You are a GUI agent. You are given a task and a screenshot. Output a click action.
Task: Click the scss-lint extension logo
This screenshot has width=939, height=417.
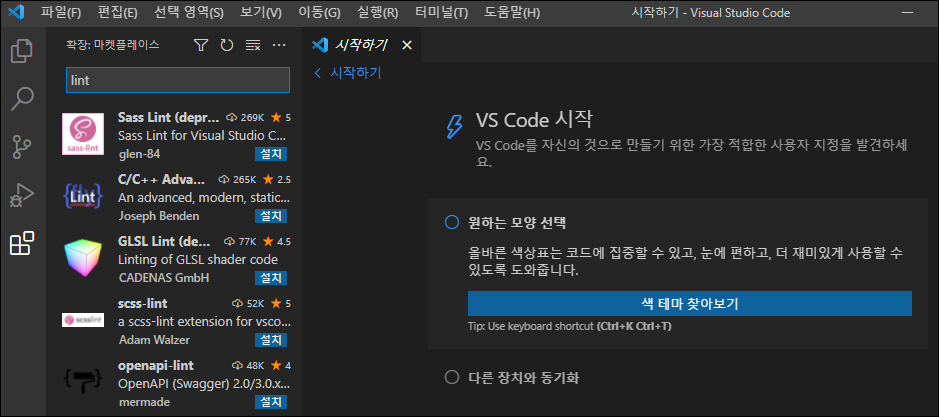coord(83,320)
